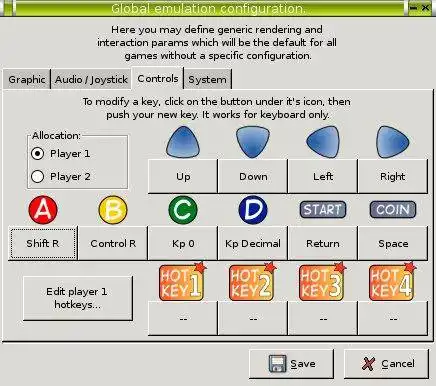Click the blue Down arrow icon

(253, 142)
